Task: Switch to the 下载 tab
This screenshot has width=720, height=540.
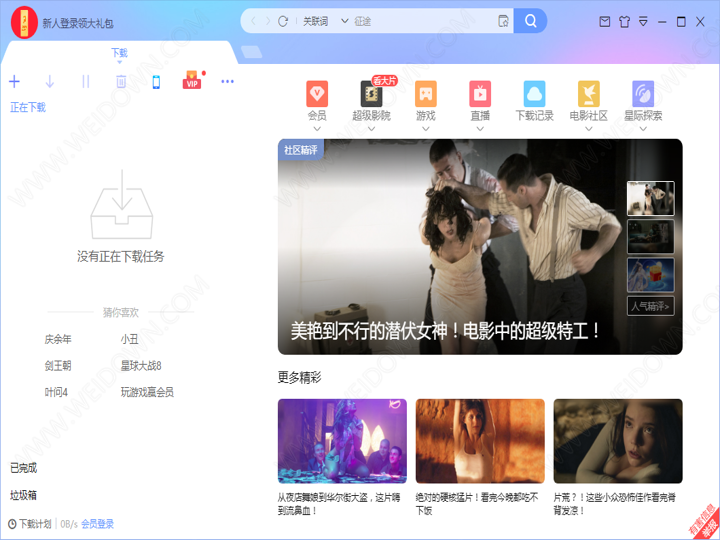Action: (119, 53)
